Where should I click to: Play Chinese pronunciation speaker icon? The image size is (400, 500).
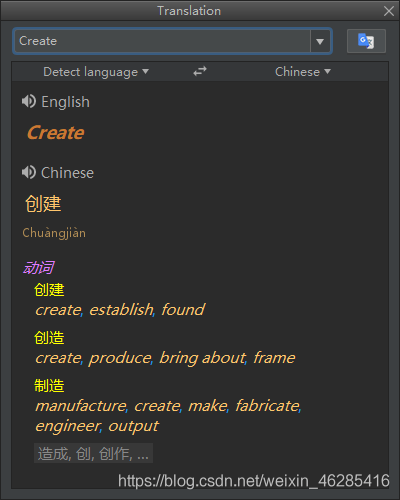(29, 172)
